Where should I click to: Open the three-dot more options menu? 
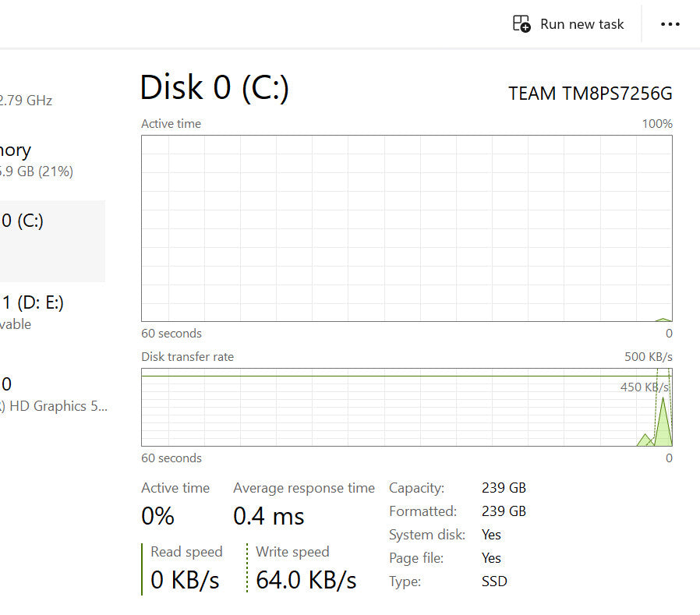(670, 24)
